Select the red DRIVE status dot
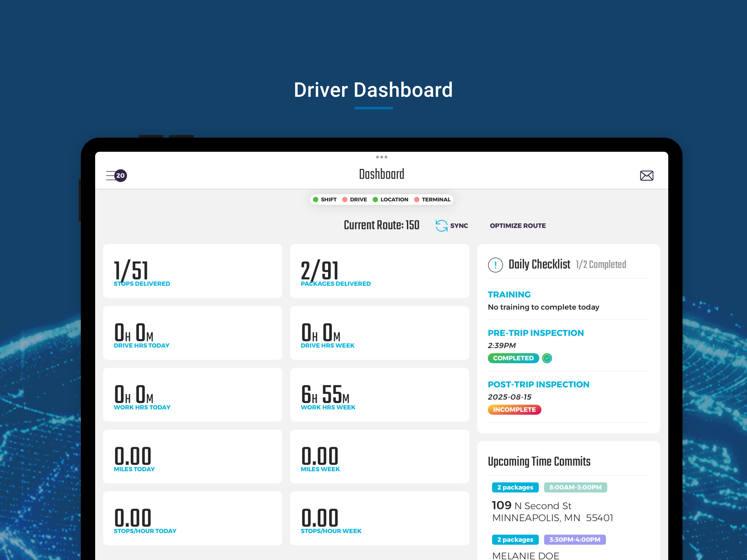747x560 pixels. [x=345, y=199]
